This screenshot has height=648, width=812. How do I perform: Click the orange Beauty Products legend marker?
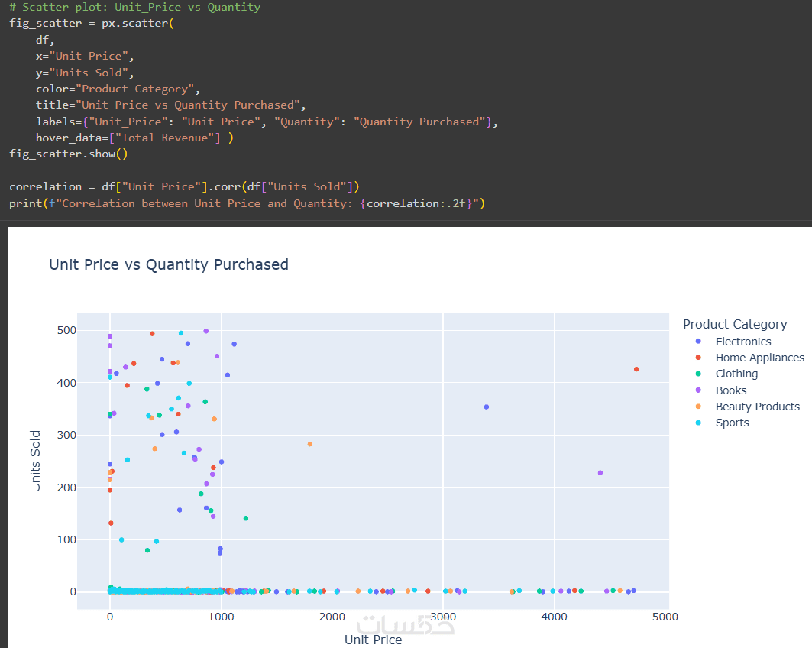point(697,407)
